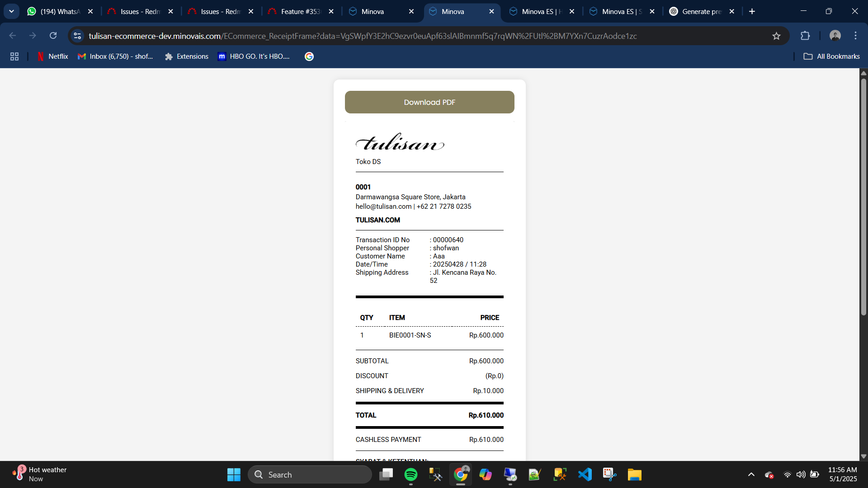Close the Feature #353 tab

click(331, 11)
